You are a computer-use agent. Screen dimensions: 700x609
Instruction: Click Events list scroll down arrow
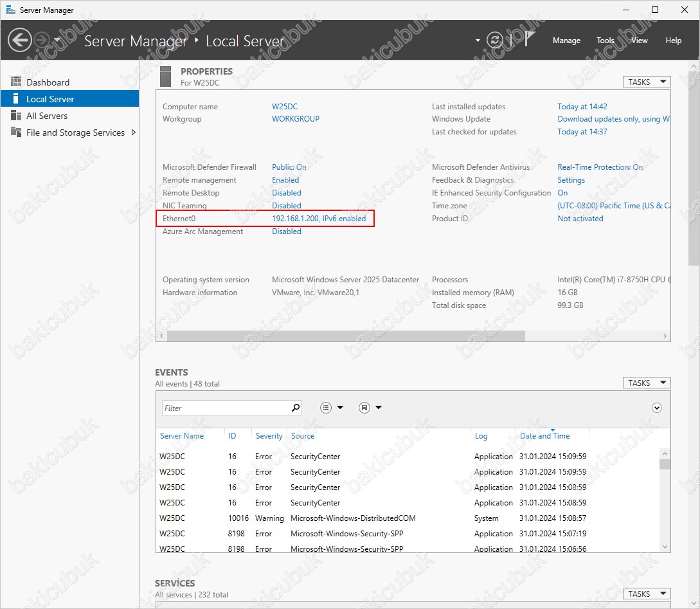665,547
